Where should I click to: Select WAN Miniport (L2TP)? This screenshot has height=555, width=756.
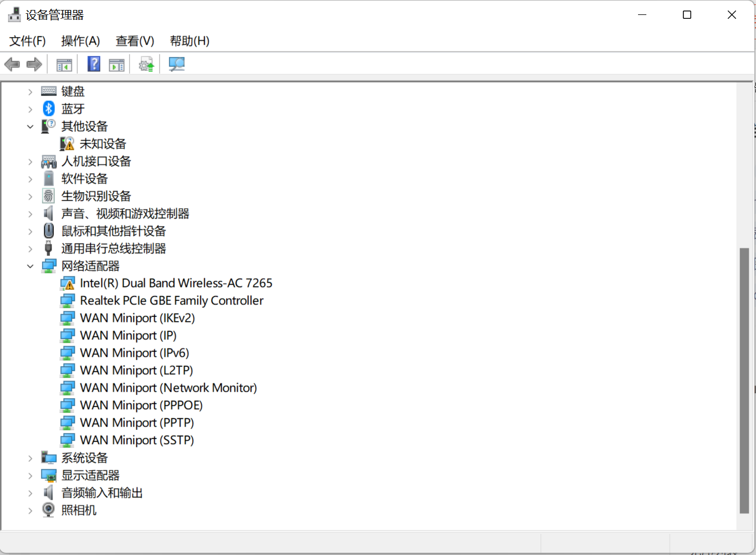click(x=137, y=371)
